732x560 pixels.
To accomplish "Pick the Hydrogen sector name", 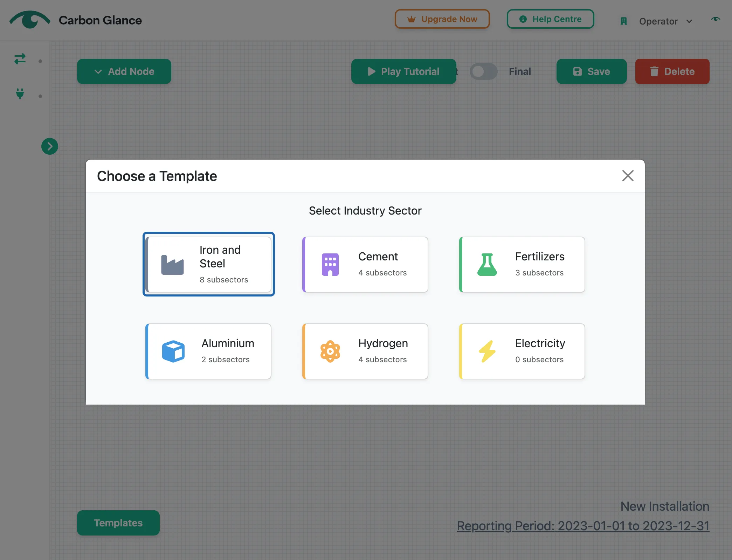I will (x=383, y=343).
